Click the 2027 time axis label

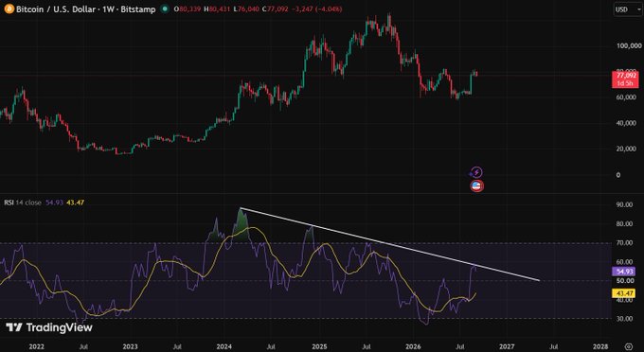(507, 346)
